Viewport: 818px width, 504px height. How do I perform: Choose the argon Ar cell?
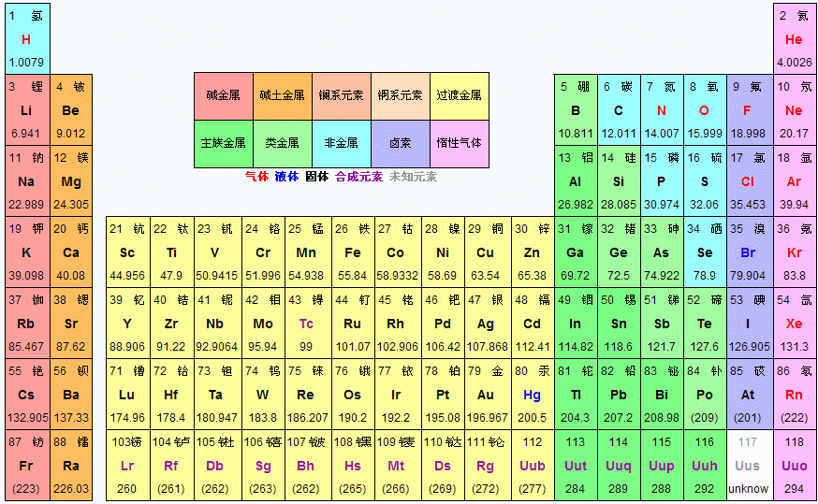pyautogui.click(x=795, y=180)
